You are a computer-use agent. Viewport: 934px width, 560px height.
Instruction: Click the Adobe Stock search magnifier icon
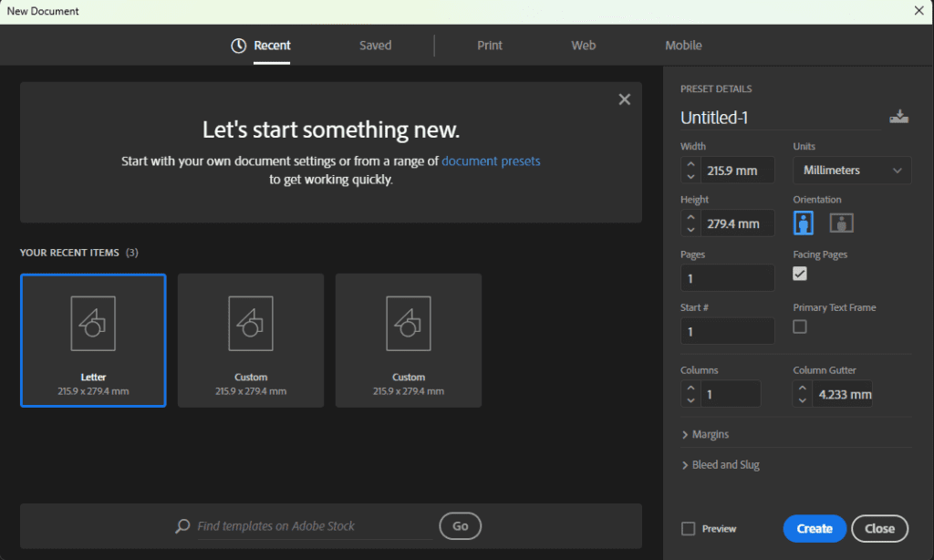point(183,526)
